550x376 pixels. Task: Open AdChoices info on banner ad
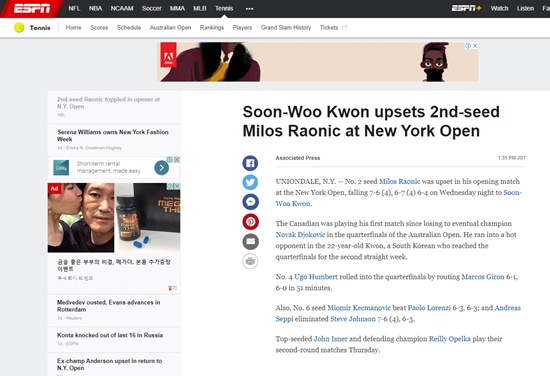(468, 46)
